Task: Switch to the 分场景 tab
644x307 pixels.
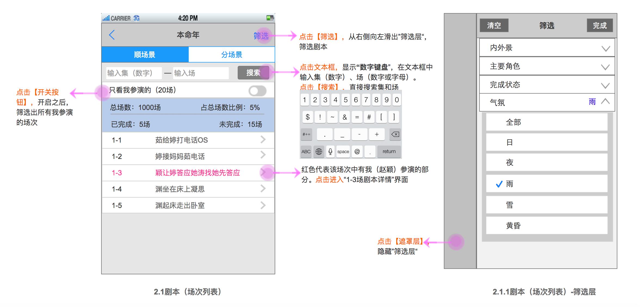Action: click(x=231, y=54)
